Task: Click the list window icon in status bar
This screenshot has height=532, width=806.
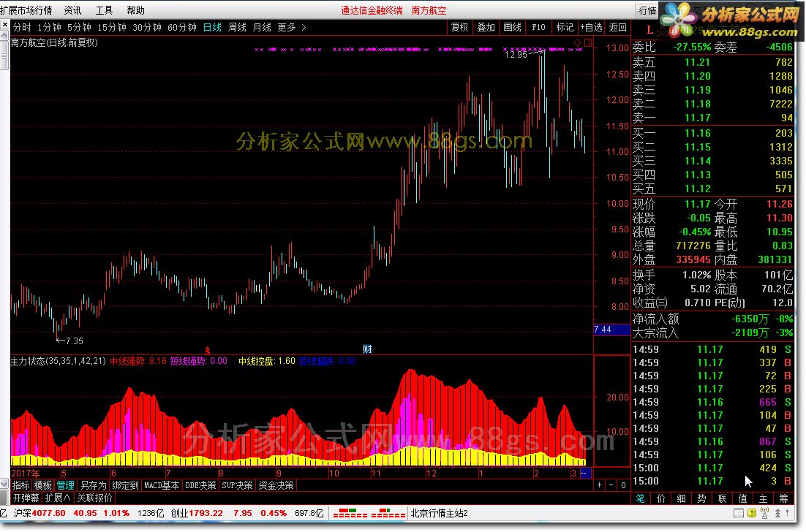Action: point(739,512)
